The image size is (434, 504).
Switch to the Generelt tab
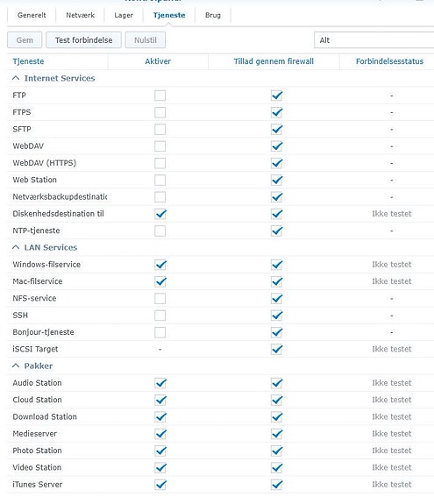click(x=32, y=15)
